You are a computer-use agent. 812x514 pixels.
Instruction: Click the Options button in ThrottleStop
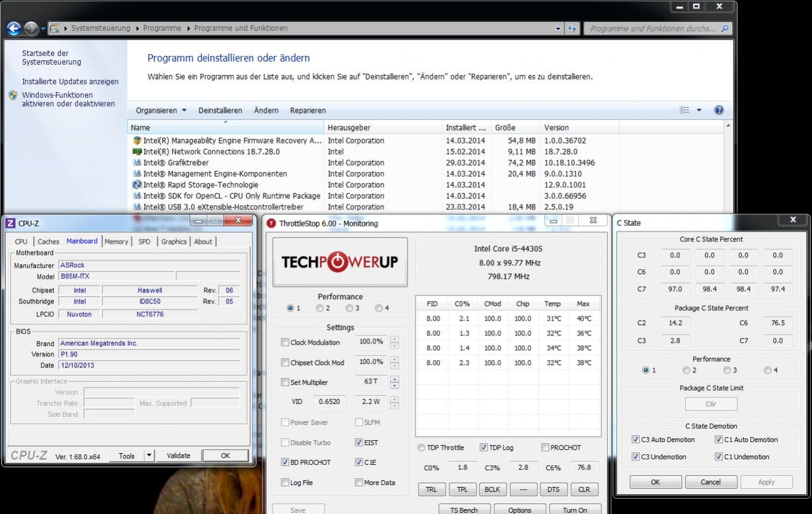[520, 510]
